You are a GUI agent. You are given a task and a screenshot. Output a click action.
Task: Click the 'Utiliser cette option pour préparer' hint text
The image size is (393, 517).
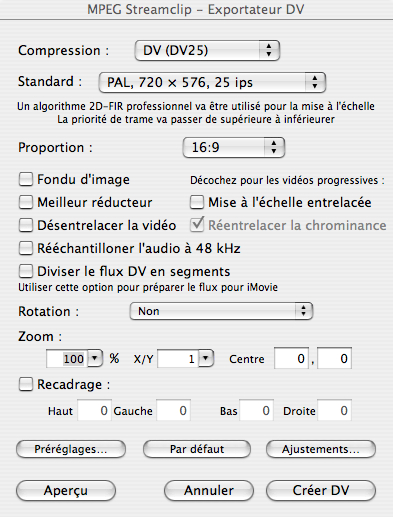(148, 287)
